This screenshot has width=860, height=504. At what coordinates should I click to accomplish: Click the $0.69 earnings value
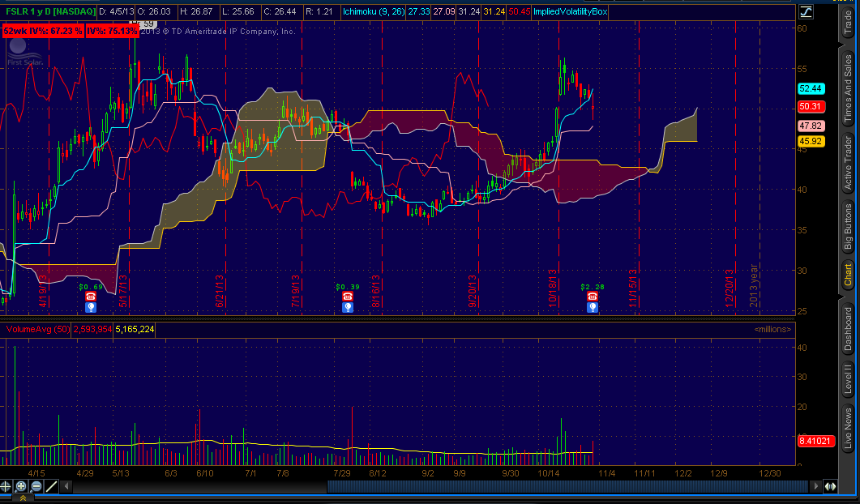click(x=91, y=287)
